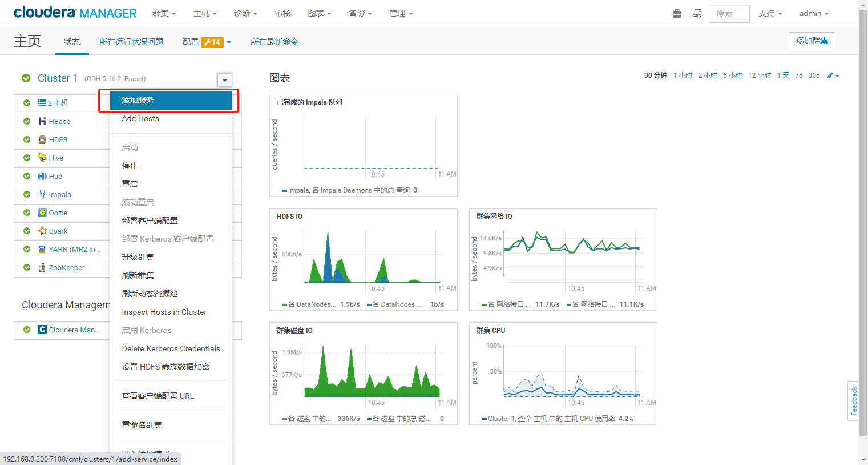
Task: Click the Hive bee icon
Action: click(42, 158)
